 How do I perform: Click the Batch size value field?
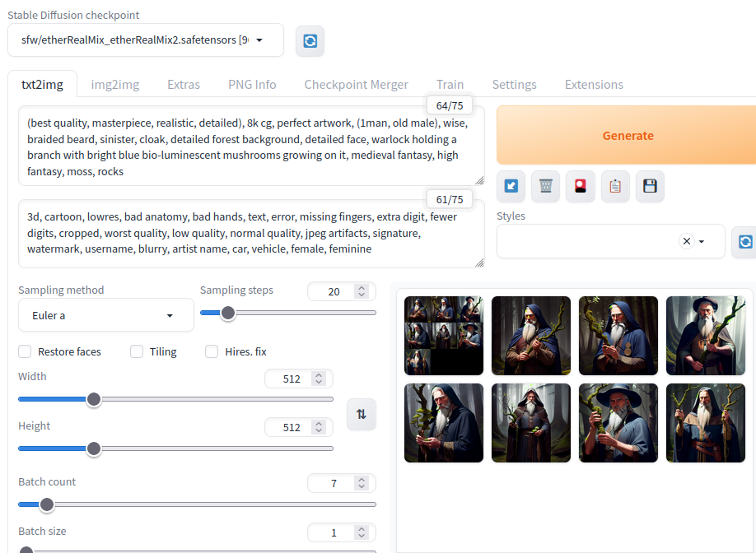334,532
